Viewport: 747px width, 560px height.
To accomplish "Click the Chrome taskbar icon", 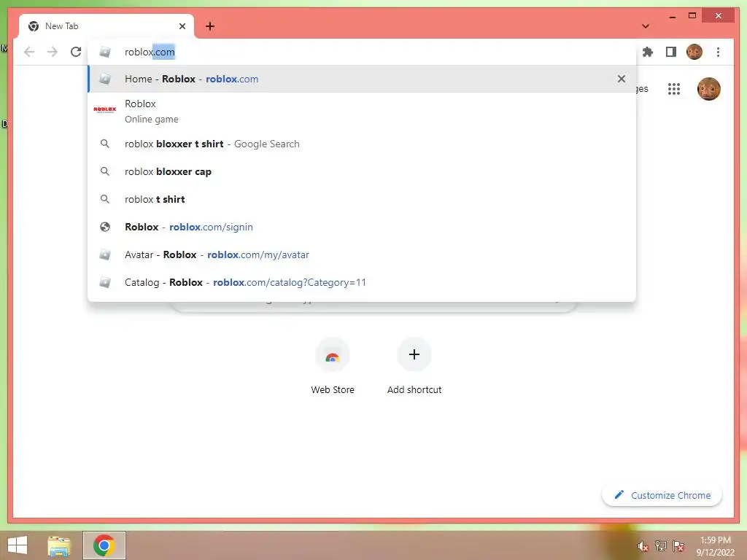I will point(104,545).
